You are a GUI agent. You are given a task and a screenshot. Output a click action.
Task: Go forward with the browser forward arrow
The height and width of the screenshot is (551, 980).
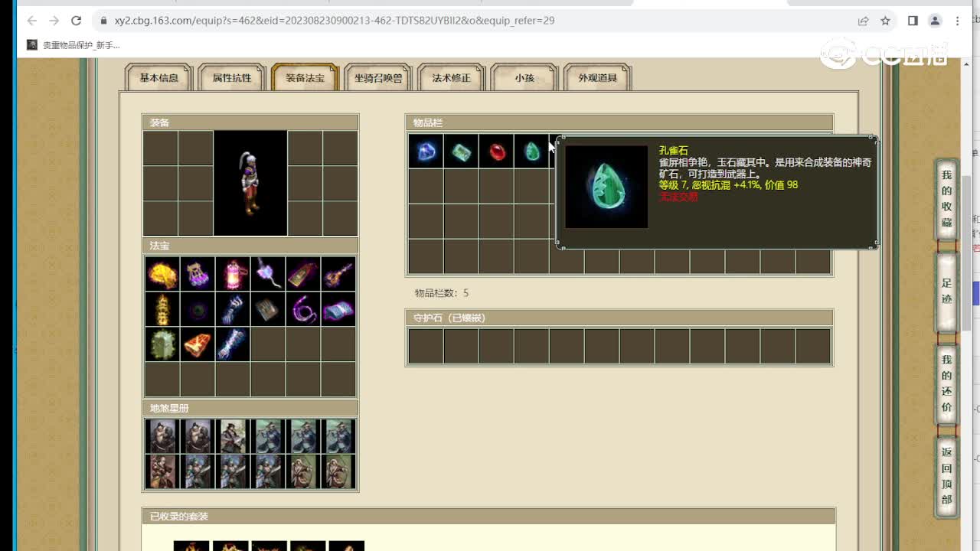pos(54,21)
